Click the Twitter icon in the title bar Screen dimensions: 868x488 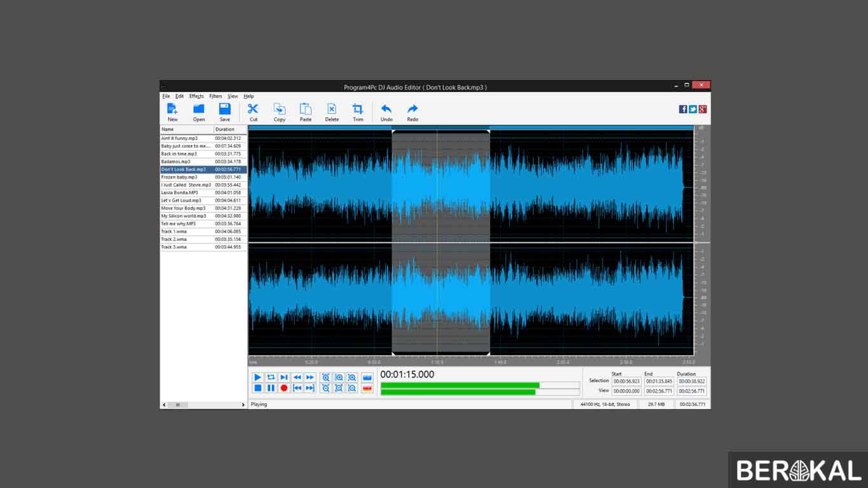point(692,109)
